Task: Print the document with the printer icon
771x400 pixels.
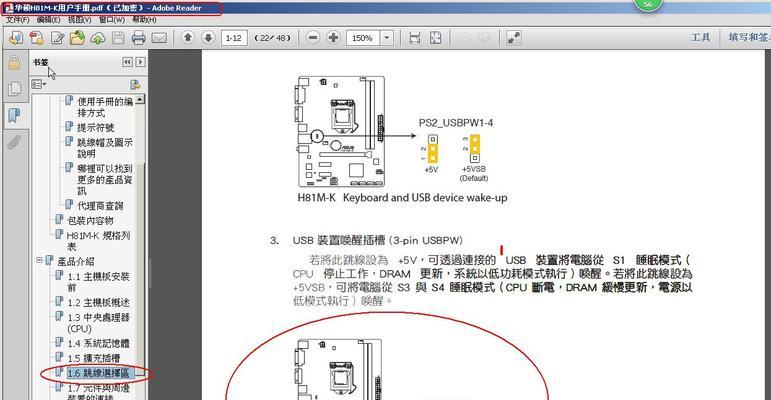Action: coord(139,38)
